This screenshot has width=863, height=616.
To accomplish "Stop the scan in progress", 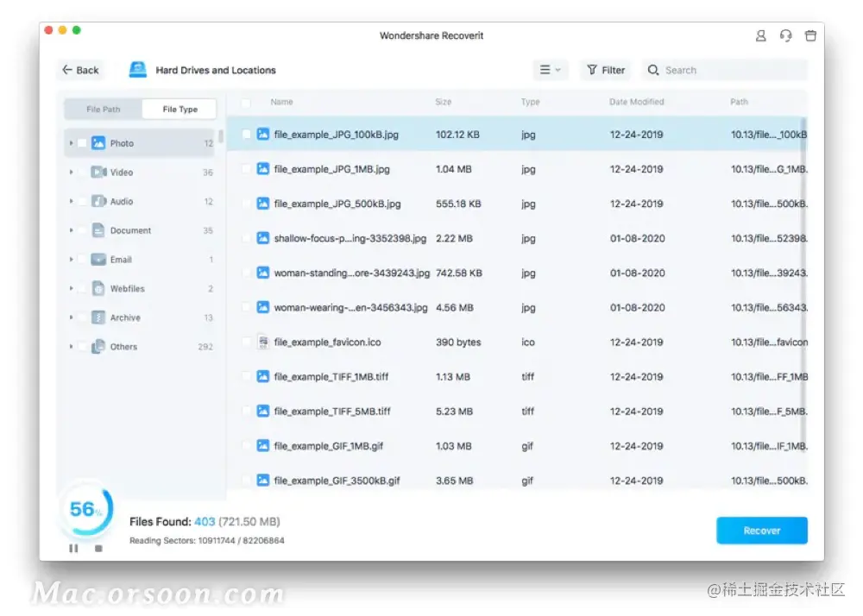I will pos(98,549).
